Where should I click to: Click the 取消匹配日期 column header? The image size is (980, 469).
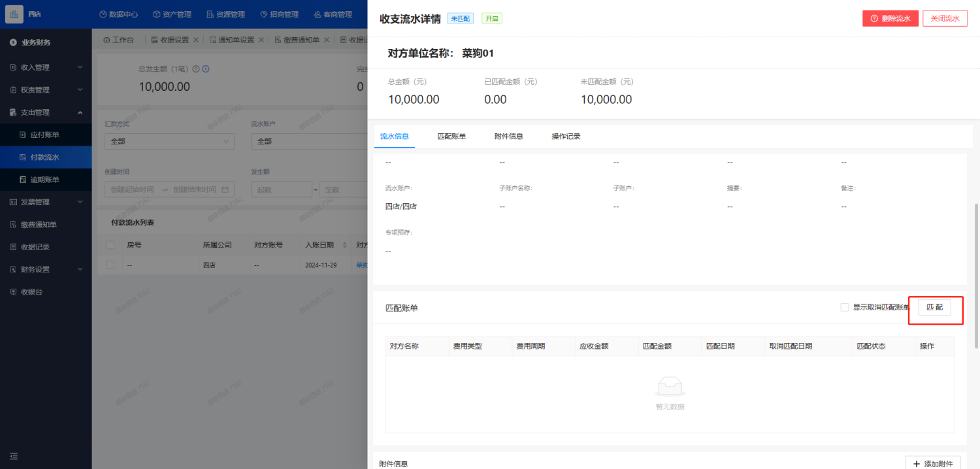791,346
